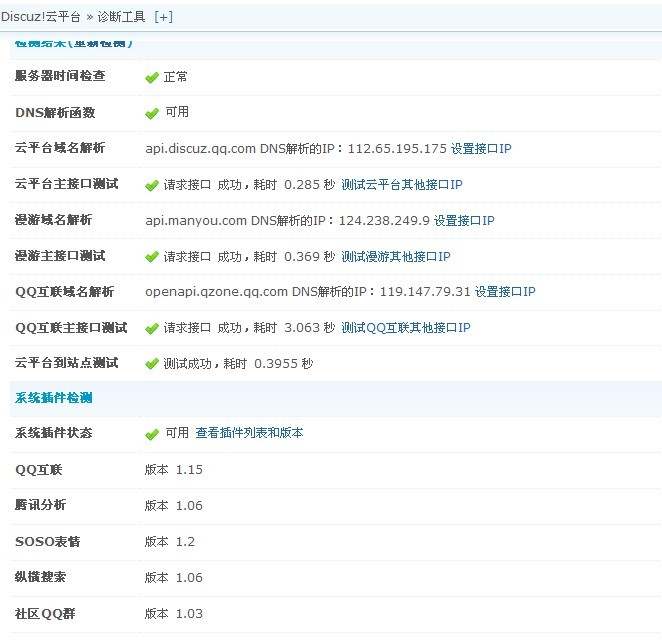The height and width of the screenshot is (640, 662).
Task: Open 设置接口IP link for api.manyou.com
Action: pos(464,220)
